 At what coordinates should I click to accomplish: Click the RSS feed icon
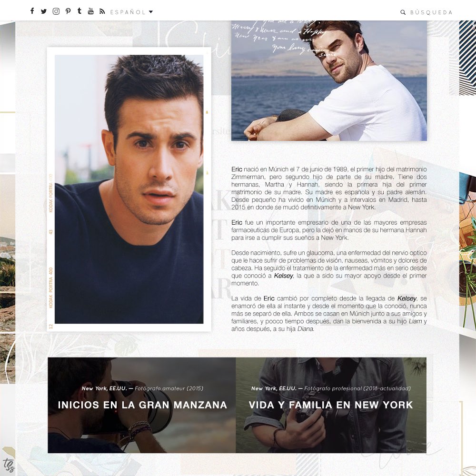[x=102, y=11]
